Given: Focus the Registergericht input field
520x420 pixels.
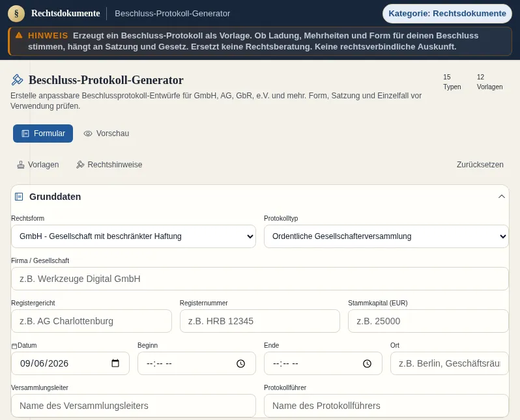Looking at the screenshot, I should pyautogui.click(x=91, y=321).
